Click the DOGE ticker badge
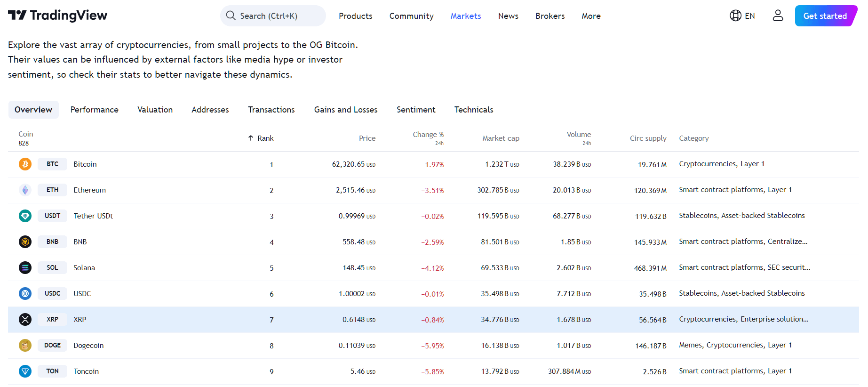 click(52, 345)
